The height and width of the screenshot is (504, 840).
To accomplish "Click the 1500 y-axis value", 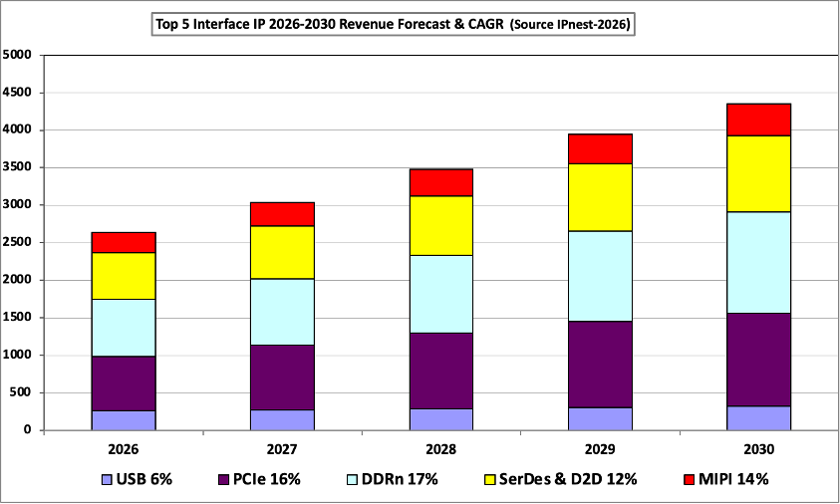I will 17,317.
